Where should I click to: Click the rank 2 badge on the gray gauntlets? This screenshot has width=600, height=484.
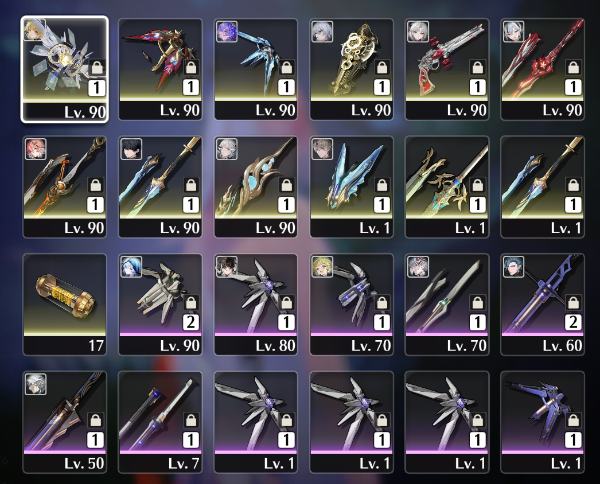pyautogui.click(x=191, y=322)
